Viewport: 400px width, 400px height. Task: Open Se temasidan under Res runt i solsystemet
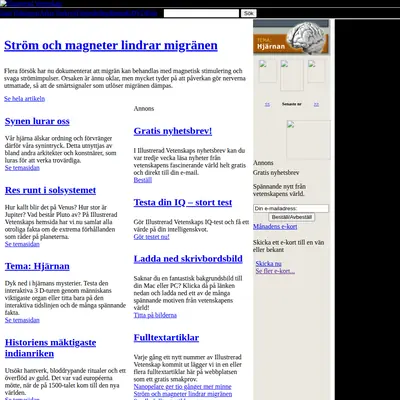22,244
